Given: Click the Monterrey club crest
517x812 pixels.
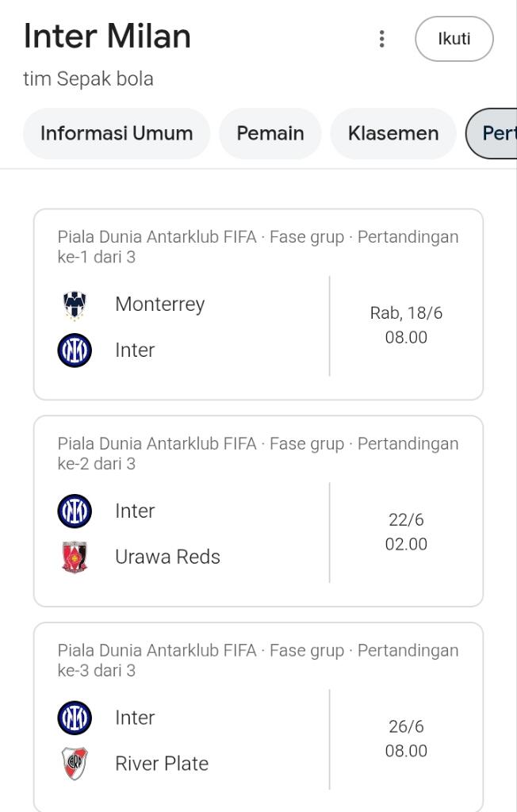Looking at the screenshot, I should pyautogui.click(x=75, y=304).
